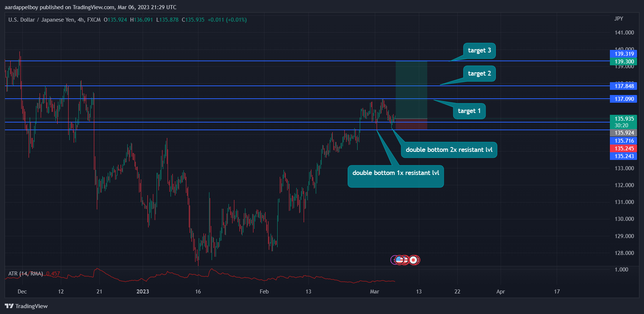Click the JPY currency label
This screenshot has height=314, width=644.
(x=619, y=19)
